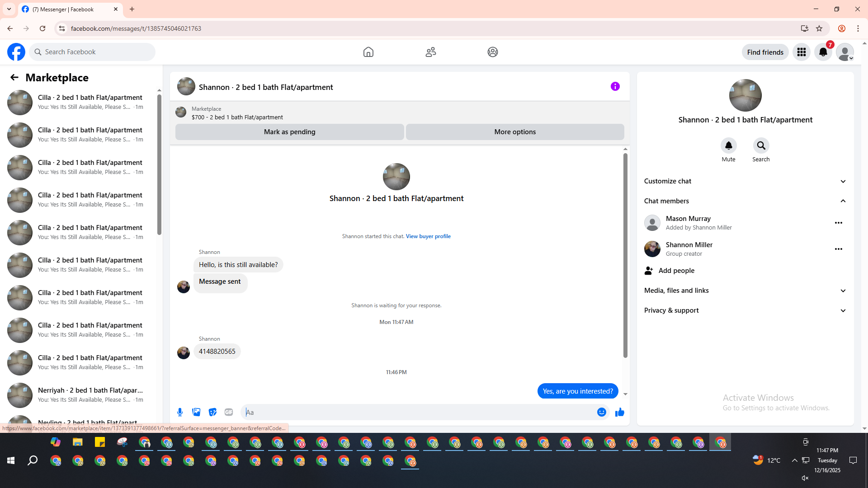Open the weather 12°C tray widget
This screenshot has height=488, width=868.
pos(767,460)
